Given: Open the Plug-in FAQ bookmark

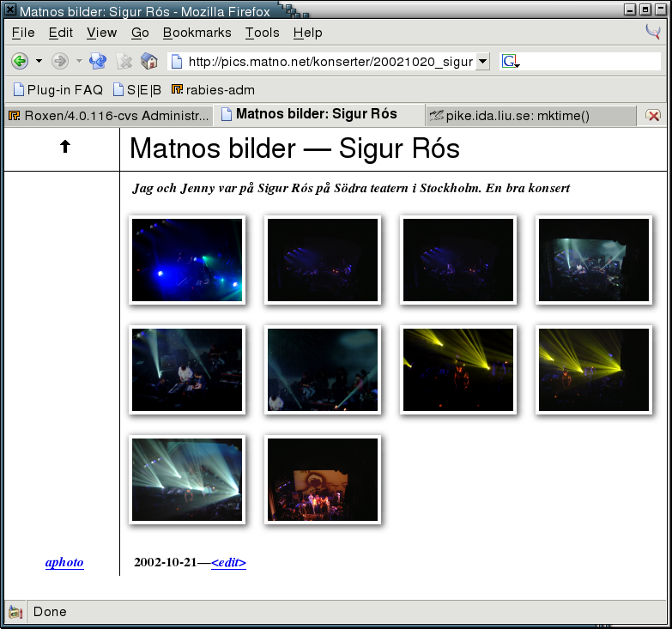Looking at the screenshot, I should pos(58,89).
